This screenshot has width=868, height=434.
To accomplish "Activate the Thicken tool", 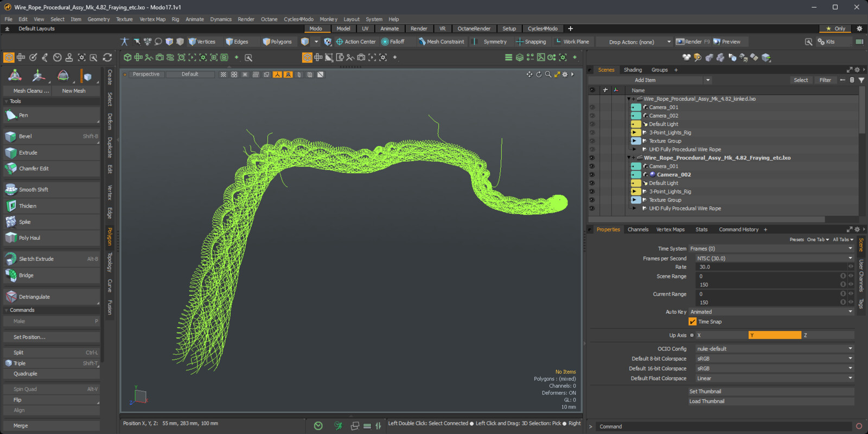I will click(x=52, y=206).
